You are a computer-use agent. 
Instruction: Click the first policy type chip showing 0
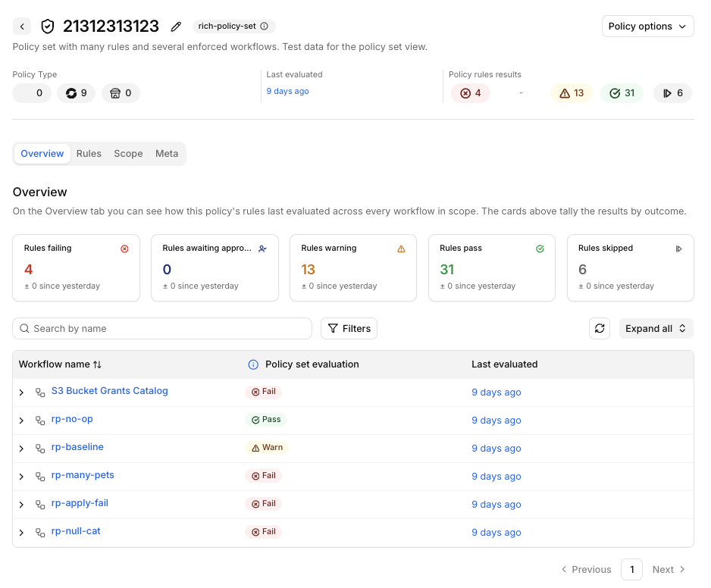32,93
